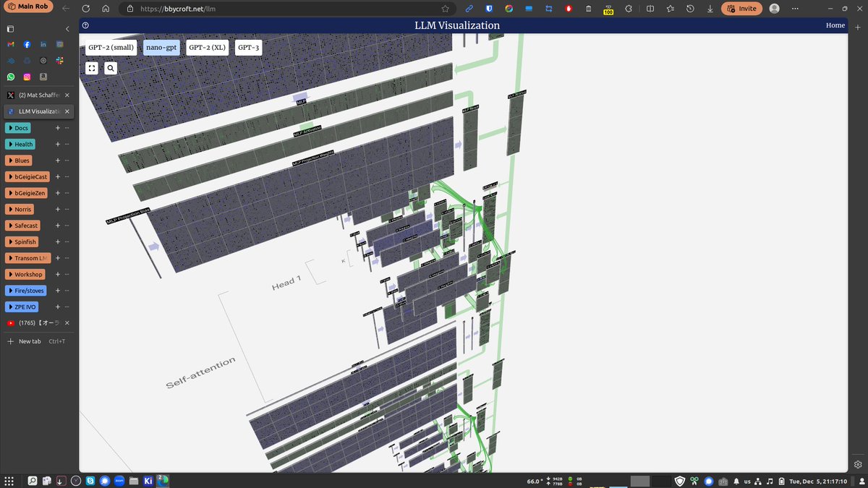Close the LLM Visualization tab

point(67,111)
